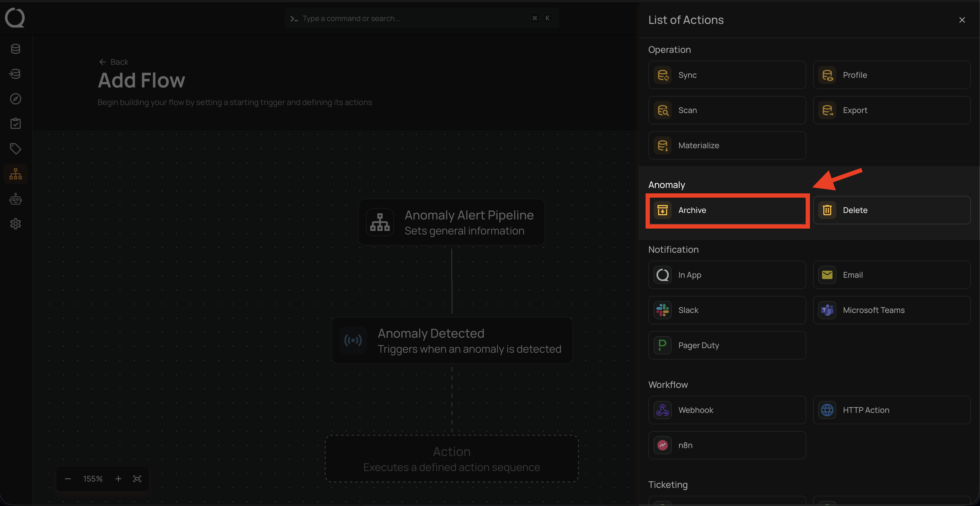Add Email notification action
The width and height of the screenshot is (980, 506).
[891, 275]
